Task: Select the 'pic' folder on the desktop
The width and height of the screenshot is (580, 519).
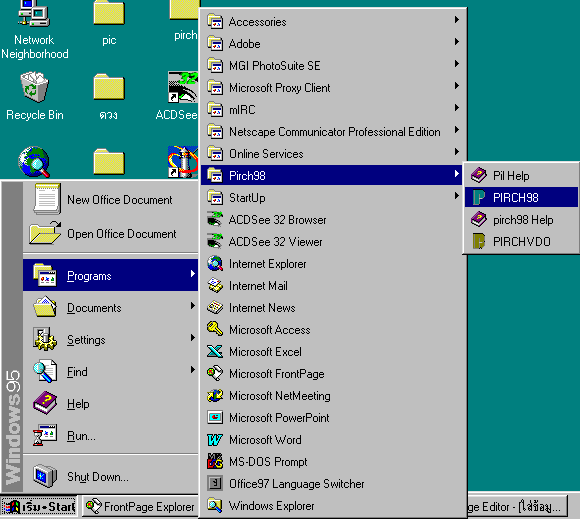Action: [x=109, y=24]
